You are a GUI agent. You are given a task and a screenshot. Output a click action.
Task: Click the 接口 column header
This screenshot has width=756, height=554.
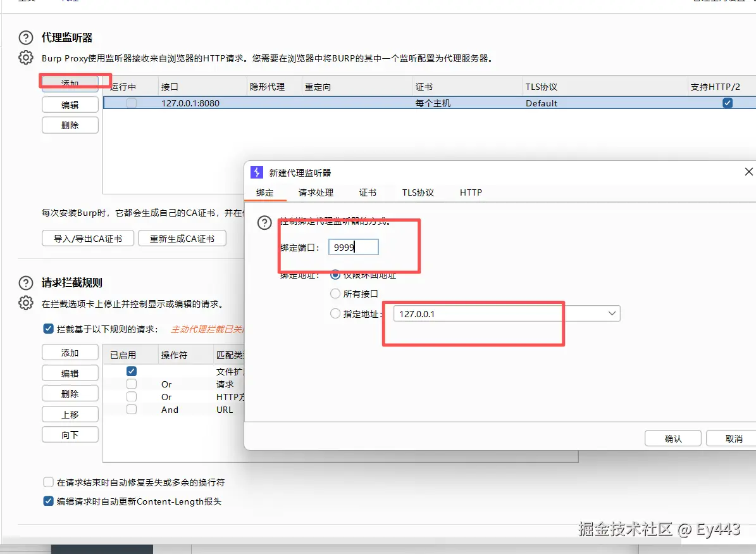pos(202,87)
